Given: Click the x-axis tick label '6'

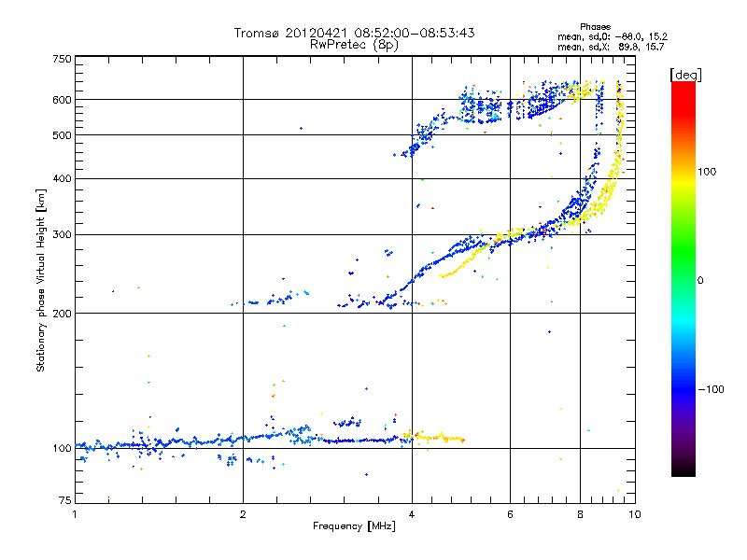Looking at the screenshot, I should [510, 515].
